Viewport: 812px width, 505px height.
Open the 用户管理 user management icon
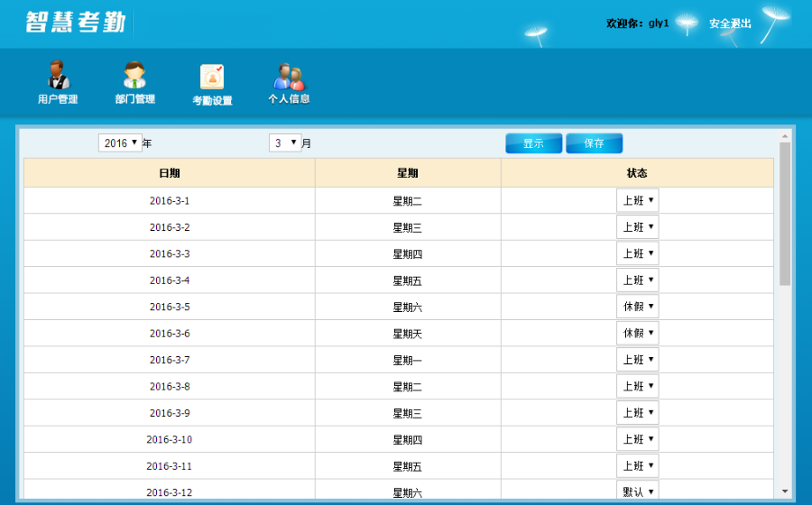click(x=58, y=82)
